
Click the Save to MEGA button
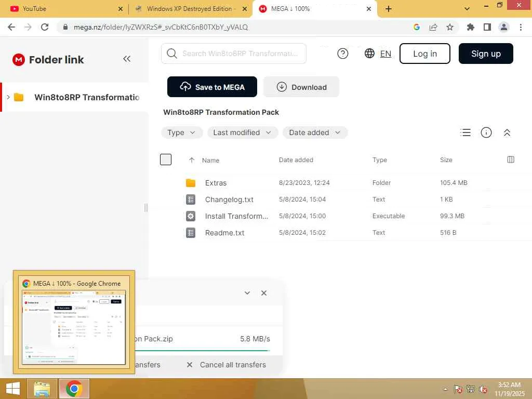tap(212, 87)
